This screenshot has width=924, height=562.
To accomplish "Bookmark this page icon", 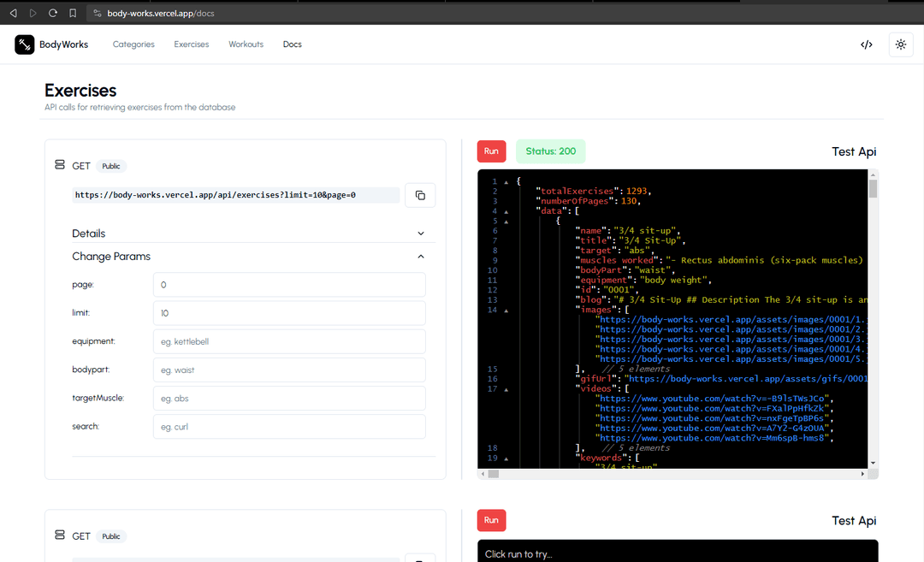I will (73, 13).
